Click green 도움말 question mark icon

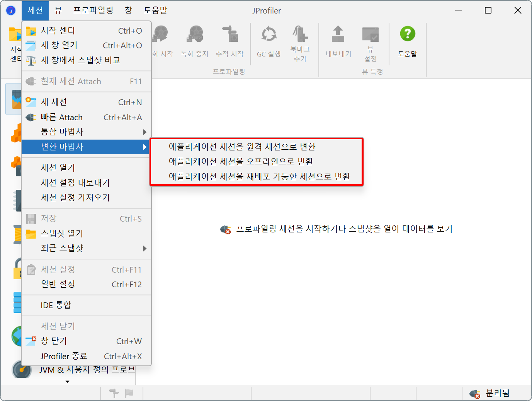pyautogui.click(x=408, y=34)
